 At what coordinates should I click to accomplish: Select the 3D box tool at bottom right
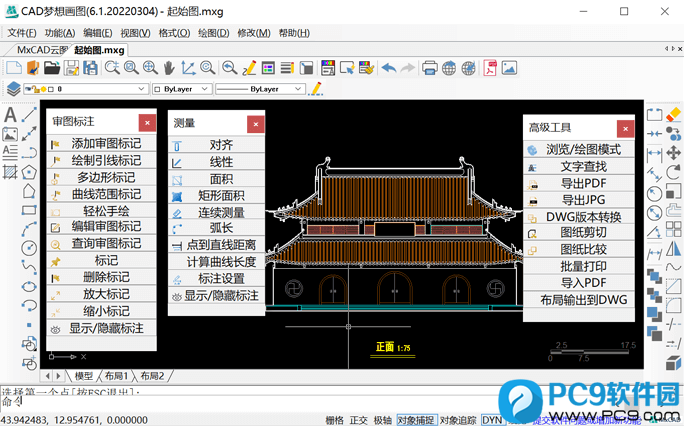674,363
